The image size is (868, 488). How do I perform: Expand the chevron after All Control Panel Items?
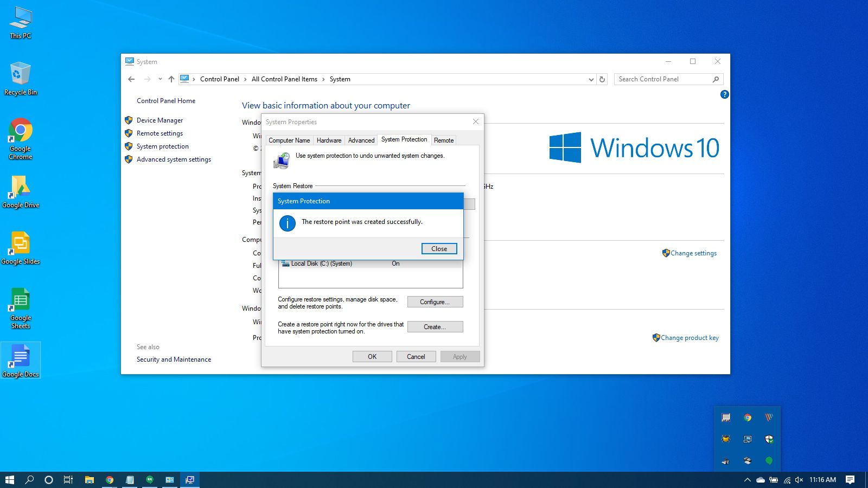click(x=323, y=79)
